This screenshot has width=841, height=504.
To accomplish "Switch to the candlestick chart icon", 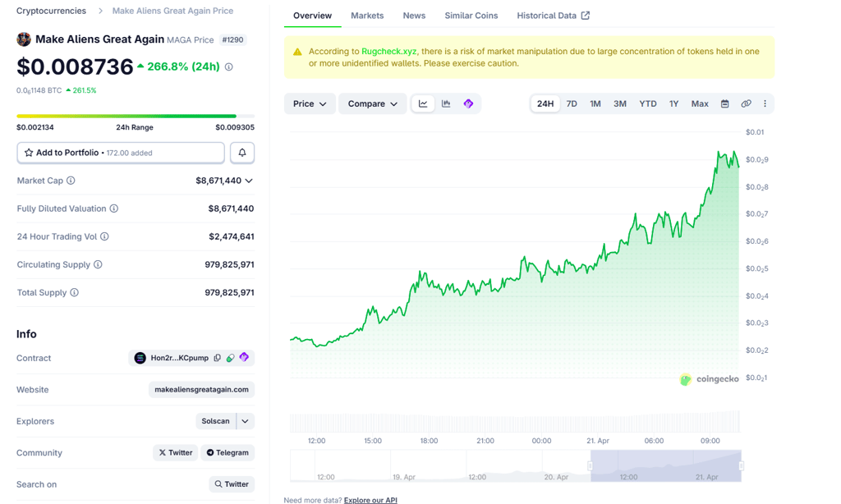I will pyautogui.click(x=446, y=103).
